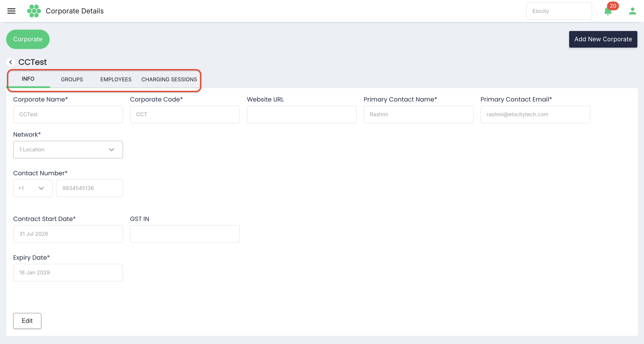Click the Corporate Details page title
Image resolution: width=644 pixels, height=344 pixels.
[74, 11]
